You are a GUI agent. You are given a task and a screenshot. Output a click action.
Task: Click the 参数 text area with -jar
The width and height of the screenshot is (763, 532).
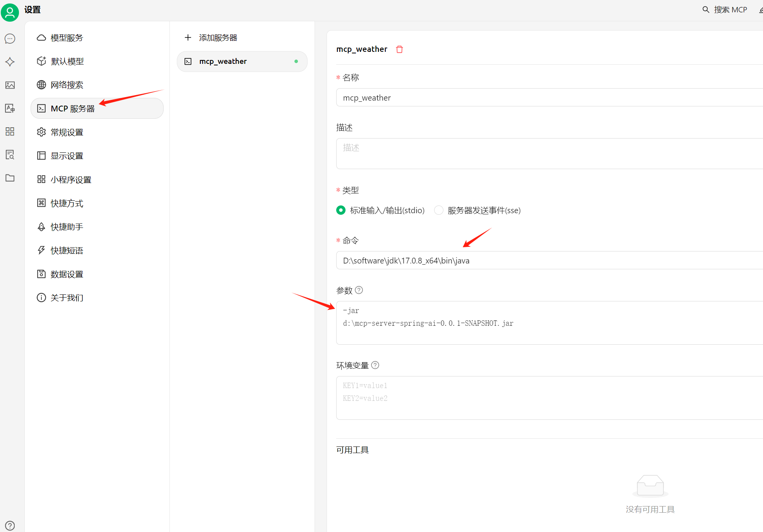point(549,323)
